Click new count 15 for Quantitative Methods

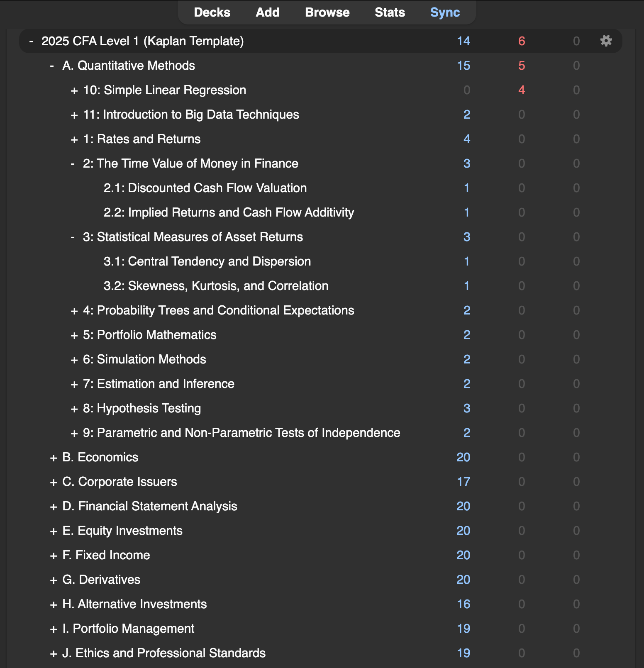[463, 66]
